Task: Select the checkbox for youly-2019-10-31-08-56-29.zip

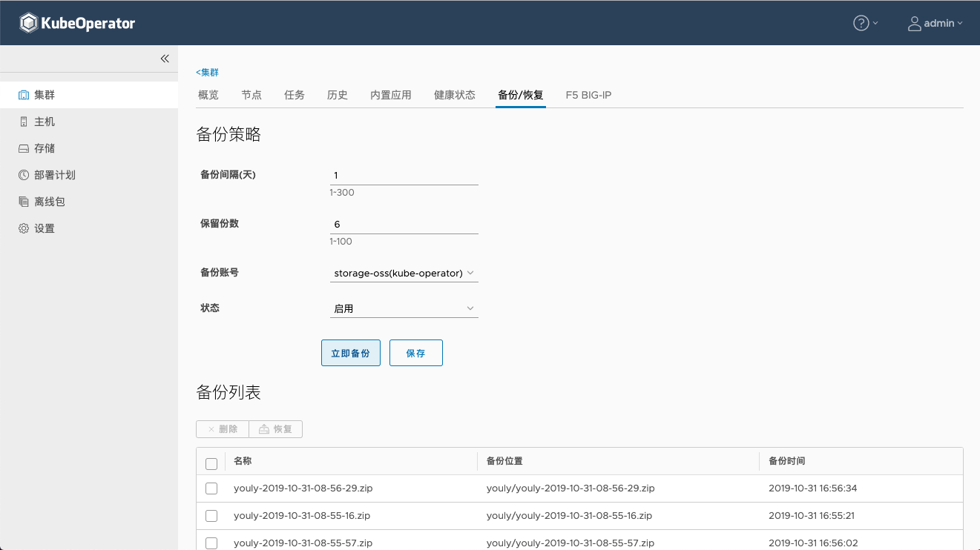Action: coord(211,488)
